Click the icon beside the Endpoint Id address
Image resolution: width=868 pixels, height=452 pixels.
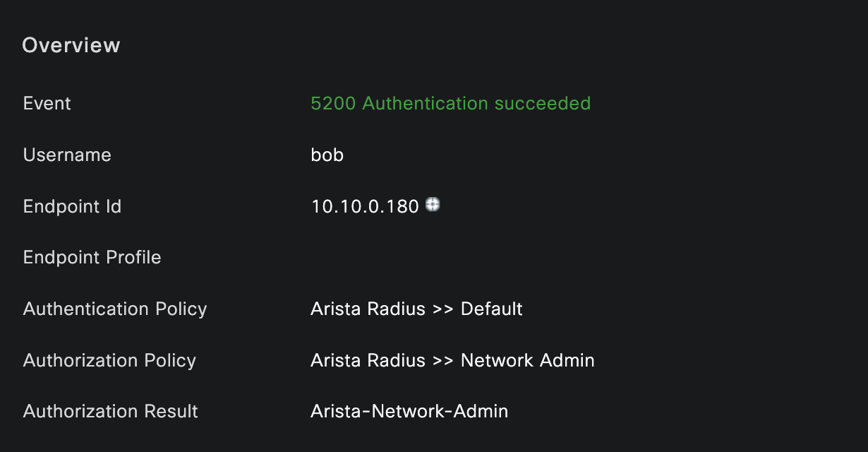[433, 205]
